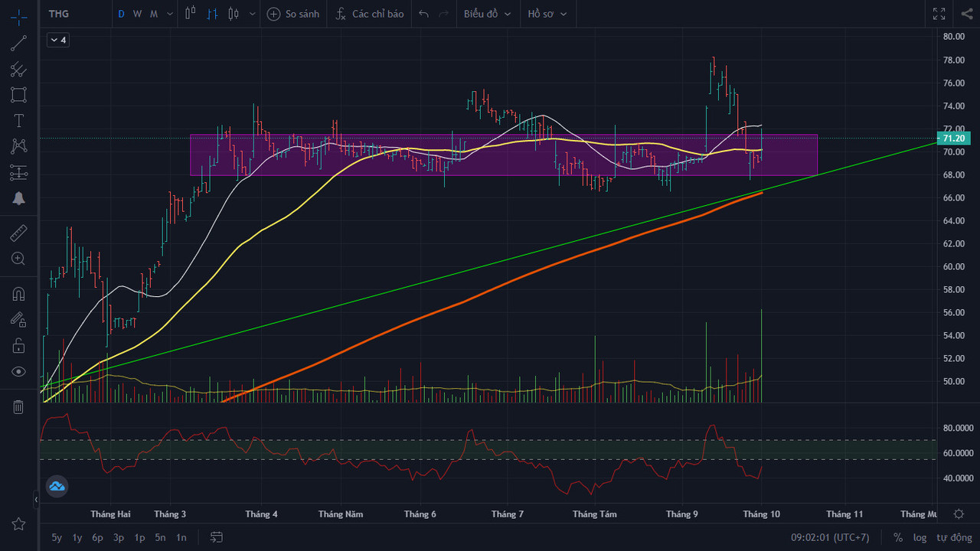Click So sánh compare button

(293, 14)
